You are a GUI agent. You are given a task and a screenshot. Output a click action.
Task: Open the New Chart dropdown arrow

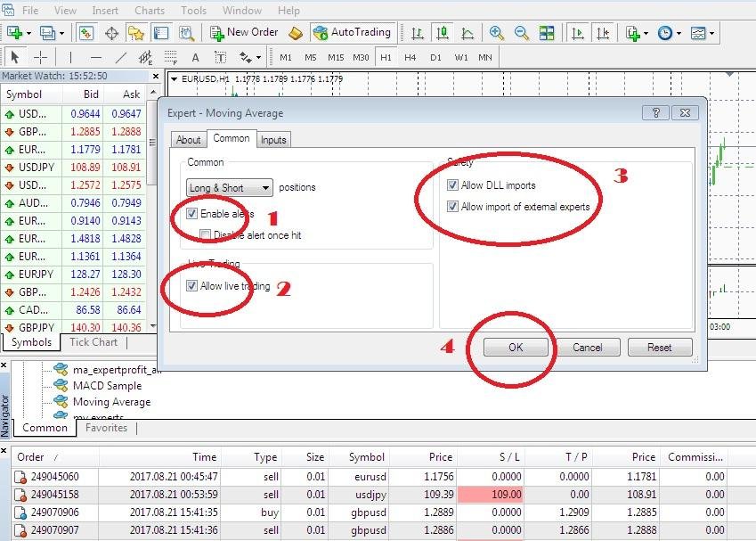28,33
